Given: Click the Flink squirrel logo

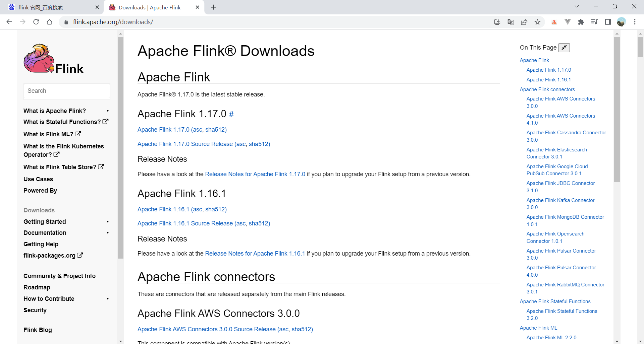Looking at the screenshot, I should (54, 59).
